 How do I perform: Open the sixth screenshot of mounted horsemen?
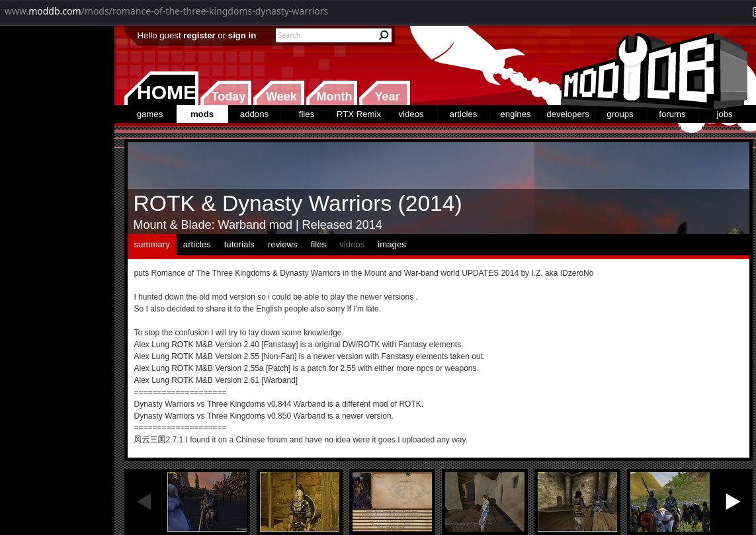(x=670, y=502)
